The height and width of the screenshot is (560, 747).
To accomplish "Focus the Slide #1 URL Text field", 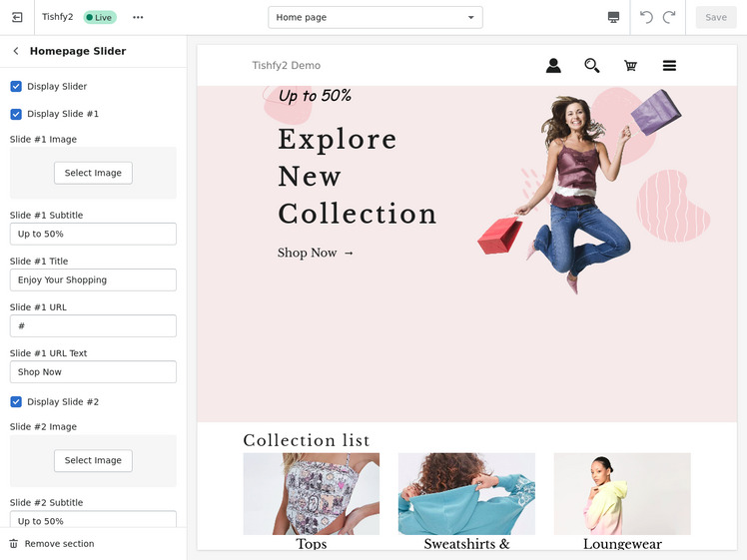I will 93,372.
